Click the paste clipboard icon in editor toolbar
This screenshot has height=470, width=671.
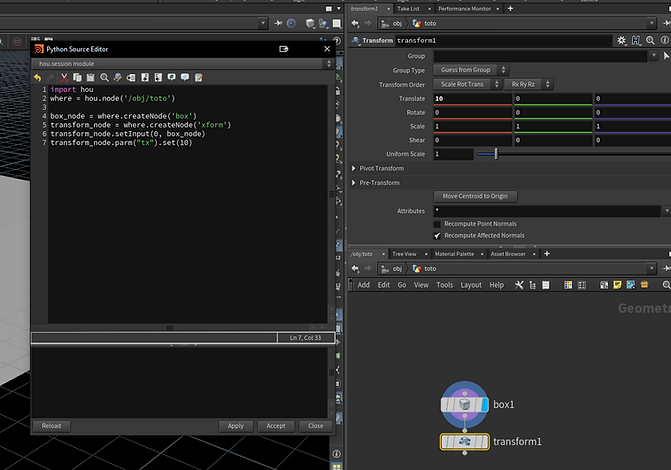tap(90, 77)
